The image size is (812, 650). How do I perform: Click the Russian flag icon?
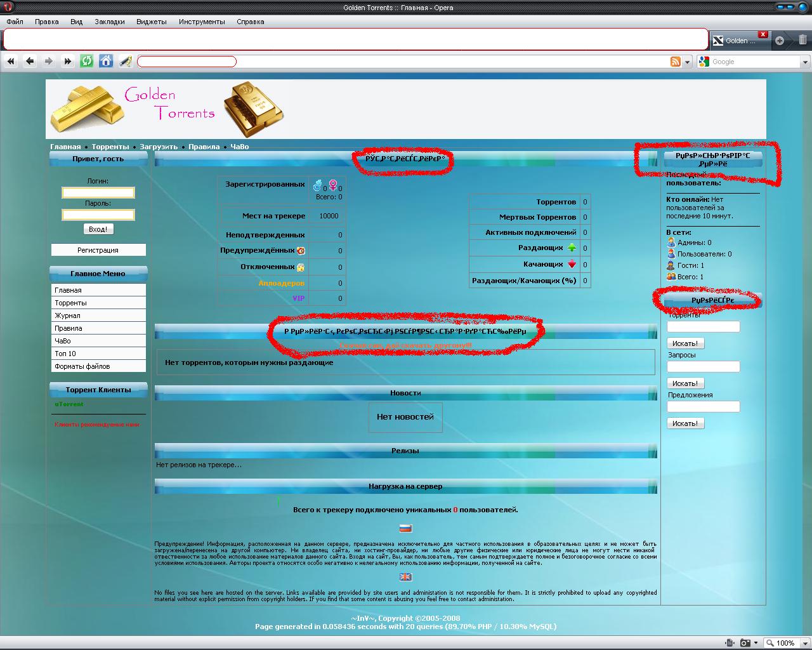point(405,528)
